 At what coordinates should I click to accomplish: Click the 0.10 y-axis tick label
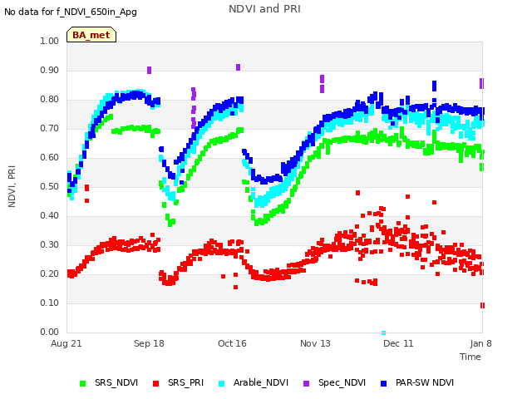[50, 303]
